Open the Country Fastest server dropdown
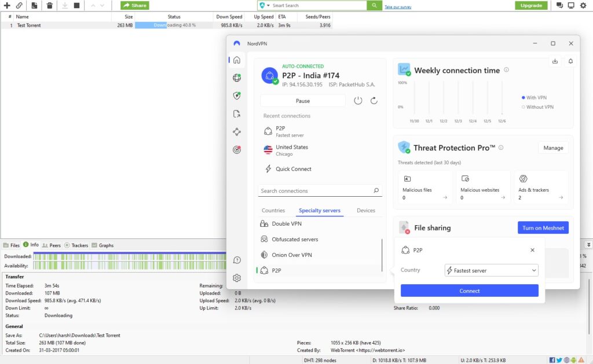 coord(491,270)
